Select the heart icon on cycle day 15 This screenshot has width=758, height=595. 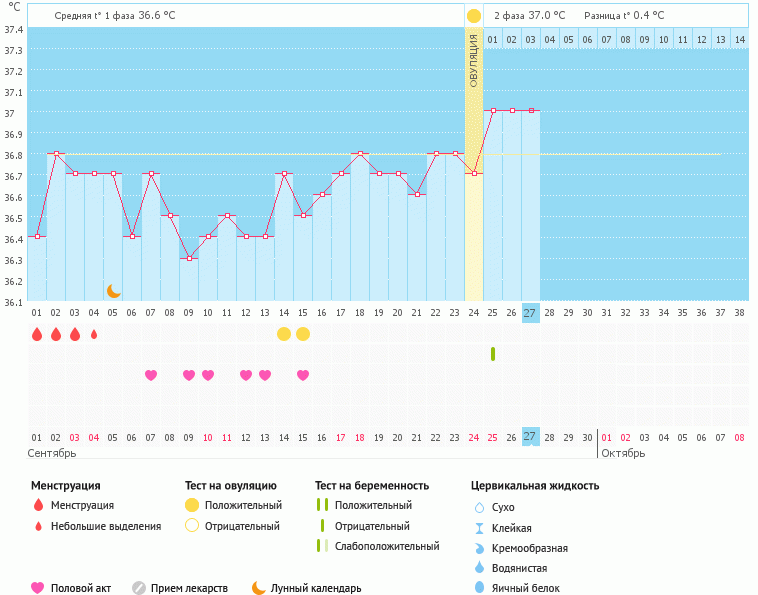[303, 375]
